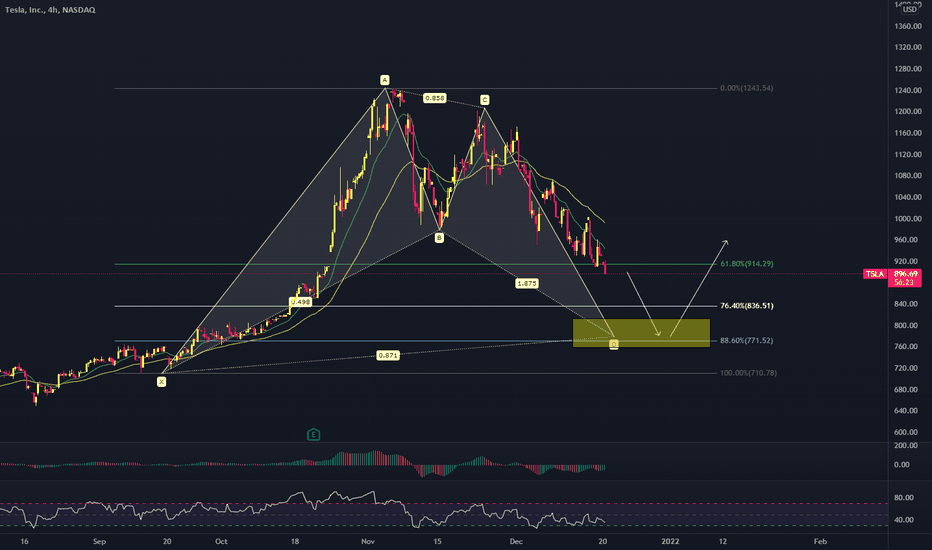Click the 80.00 value on oscillator scale
This screenshot has width=932, height=550.
tap(904, 498)
